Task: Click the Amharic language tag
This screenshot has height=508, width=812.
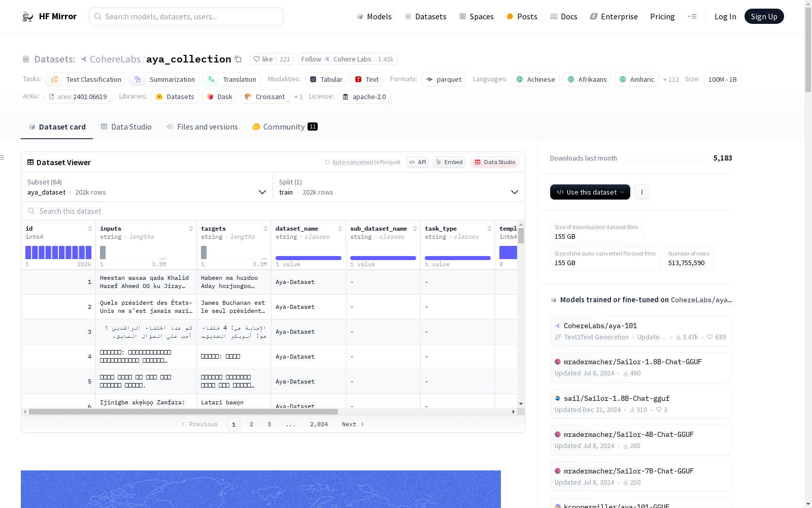Action: (636, 79)
